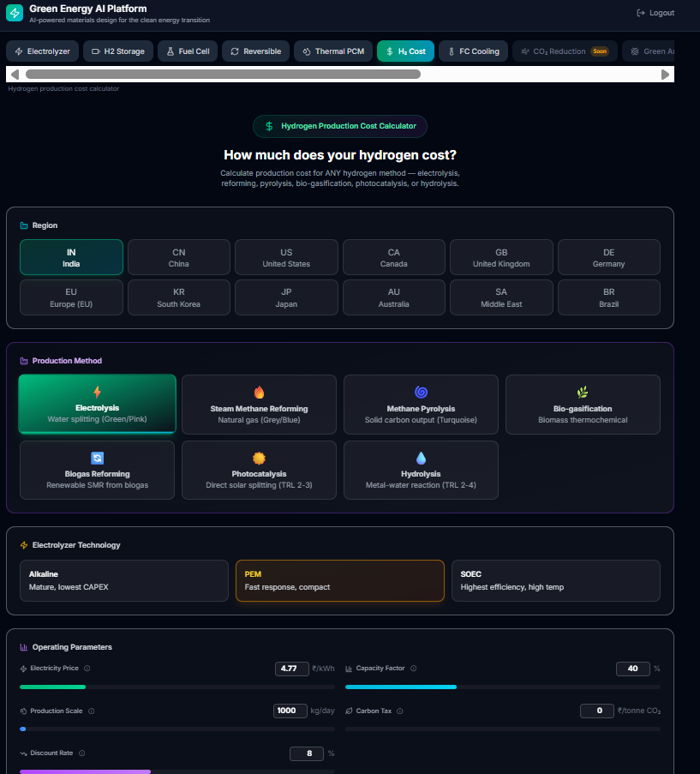Choose the Middle East region
Viewport: 700px width, 774px height.
click(501, 297)
